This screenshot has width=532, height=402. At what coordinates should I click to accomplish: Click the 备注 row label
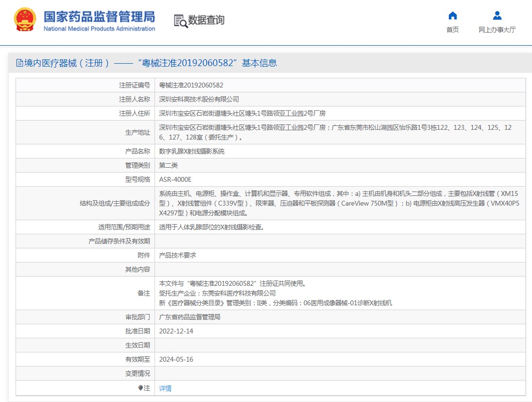[x=143, y=293]
